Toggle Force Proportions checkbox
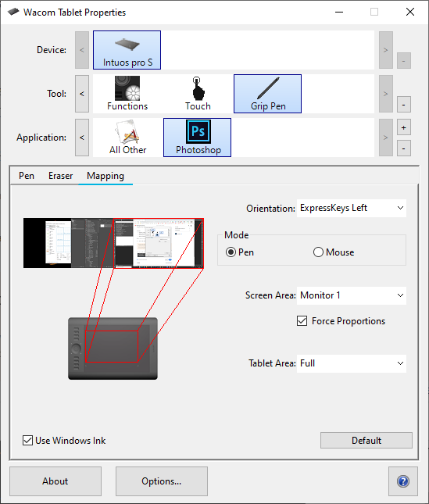Screen dimensions: 429x504 (x=302, y=321)
